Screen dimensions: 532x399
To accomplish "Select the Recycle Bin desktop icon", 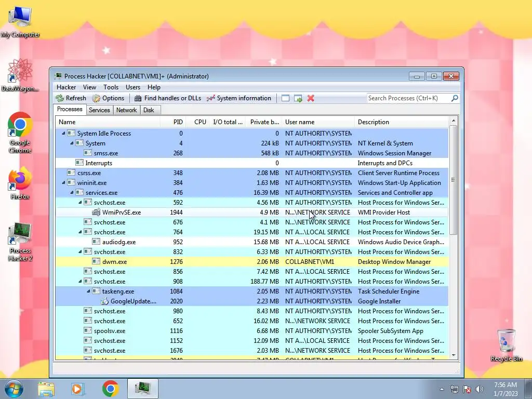I will click(506, 345).
